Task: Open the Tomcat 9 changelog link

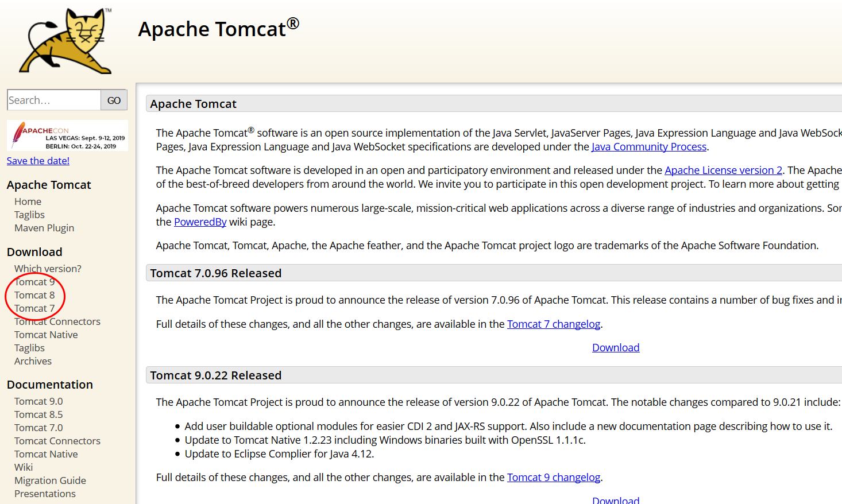Action: [x=554, y=478]
